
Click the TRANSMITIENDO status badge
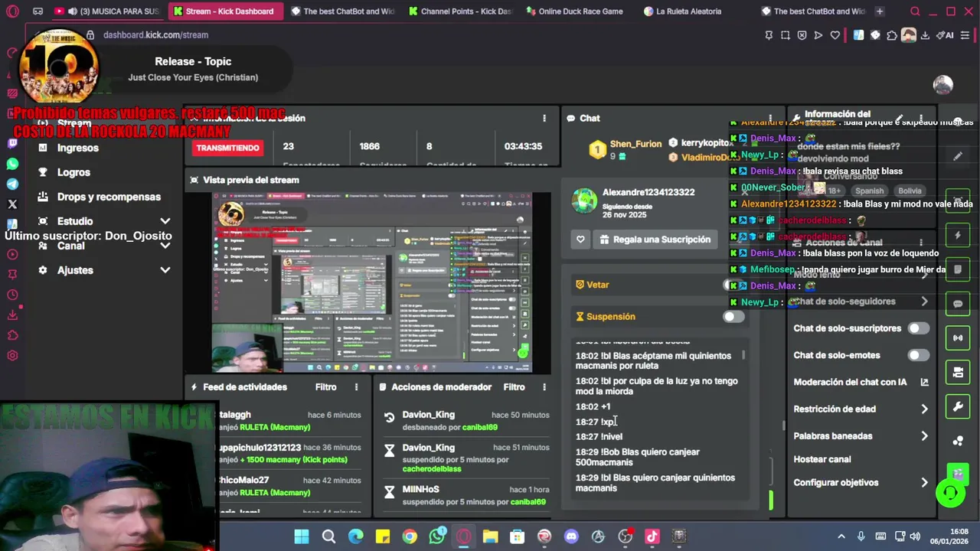click(x=227, y=148)
